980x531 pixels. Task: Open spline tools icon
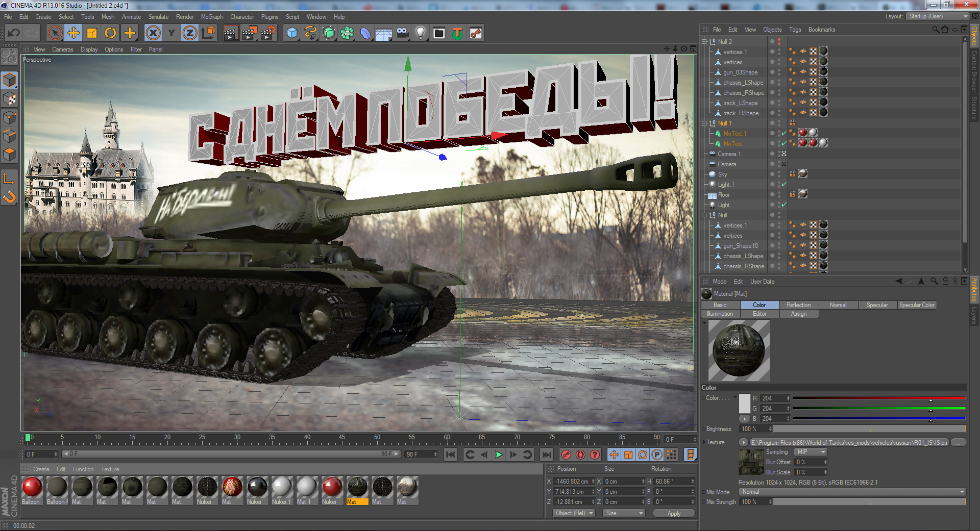tap(310, 33)
